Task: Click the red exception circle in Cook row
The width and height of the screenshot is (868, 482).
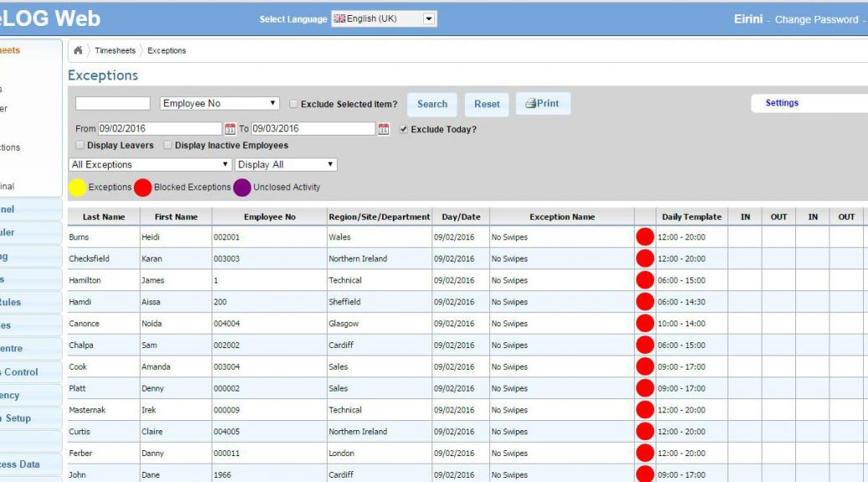Action: (645, 367)
